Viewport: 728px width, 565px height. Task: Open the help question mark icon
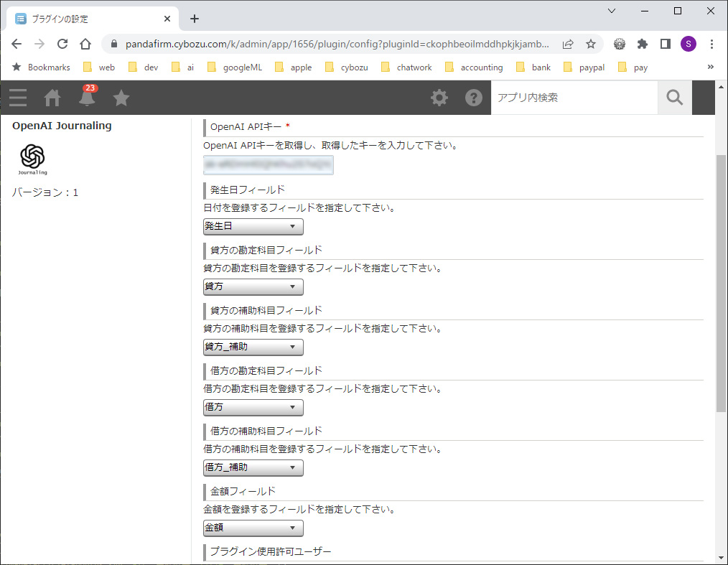coord(474,98)
